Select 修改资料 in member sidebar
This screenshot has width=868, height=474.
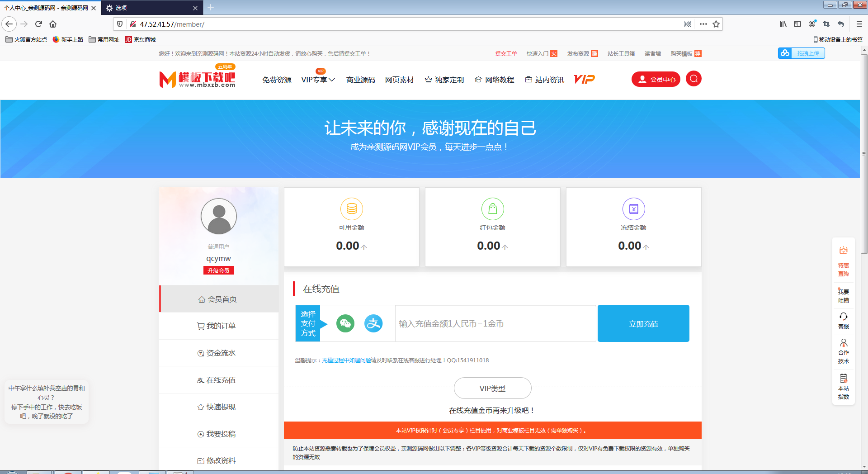pyautogui.click(x=219, y=460)
